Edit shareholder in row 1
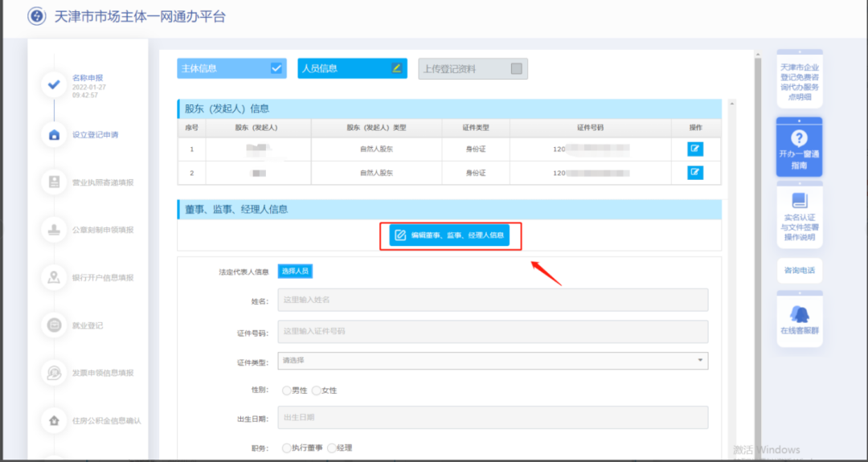This screenshot has width=868, height=462. click(x=695, y=149)
